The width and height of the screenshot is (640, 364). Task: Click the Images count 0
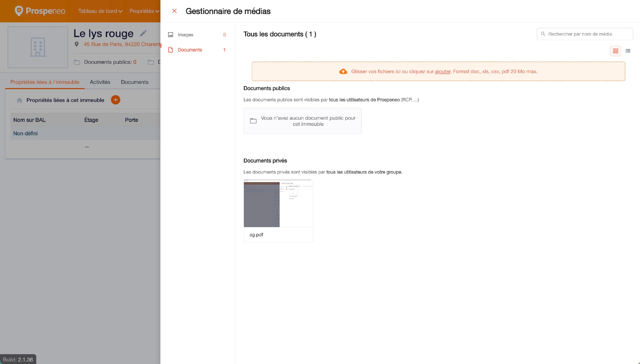[224, 35]
